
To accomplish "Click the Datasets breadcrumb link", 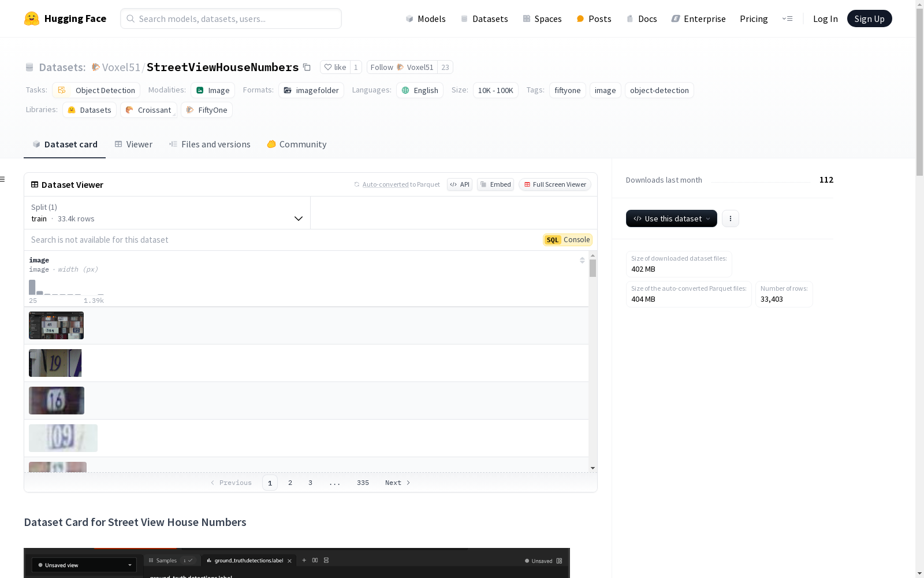I will [x=62, y=68].
